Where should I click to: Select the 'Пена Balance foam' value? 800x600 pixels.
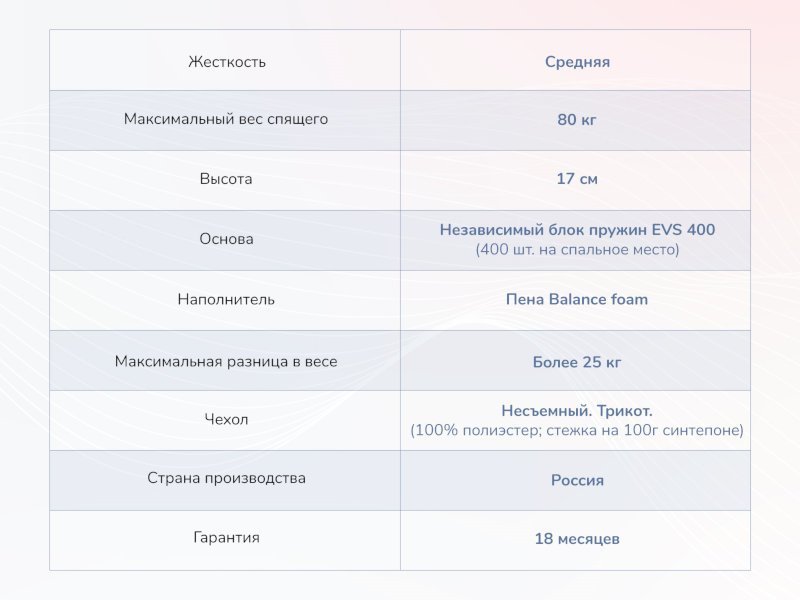577,300
